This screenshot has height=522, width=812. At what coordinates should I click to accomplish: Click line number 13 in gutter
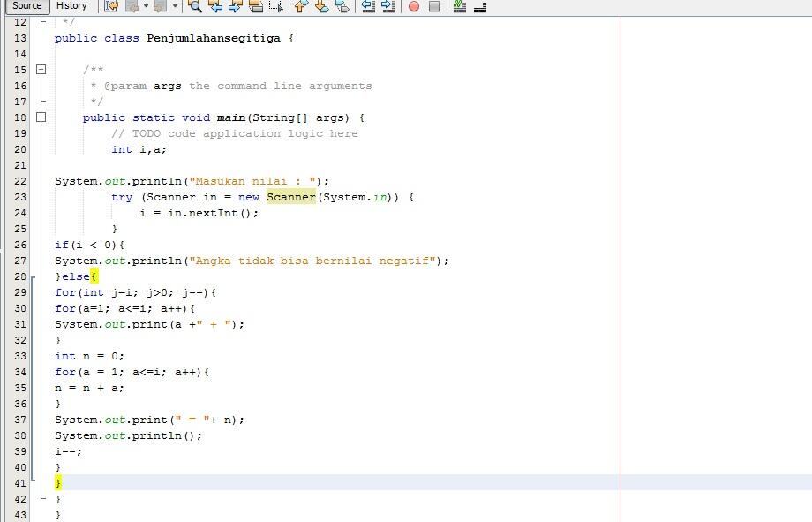coord(20,38)
